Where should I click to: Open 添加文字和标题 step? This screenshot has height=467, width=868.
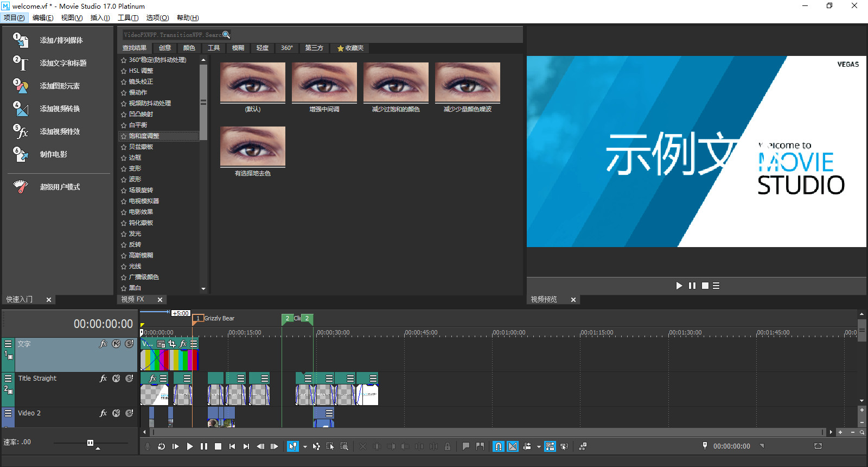(x=49, y=63)
